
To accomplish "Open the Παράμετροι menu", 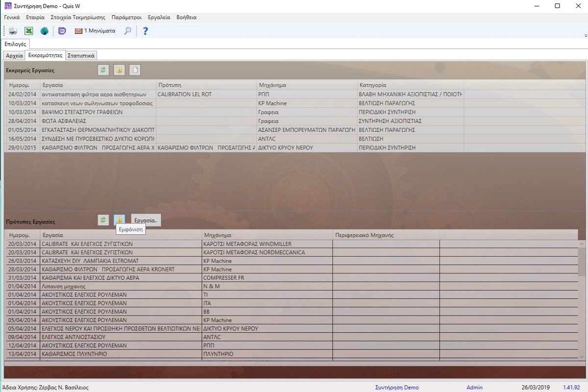I will [x=126, y=17].
